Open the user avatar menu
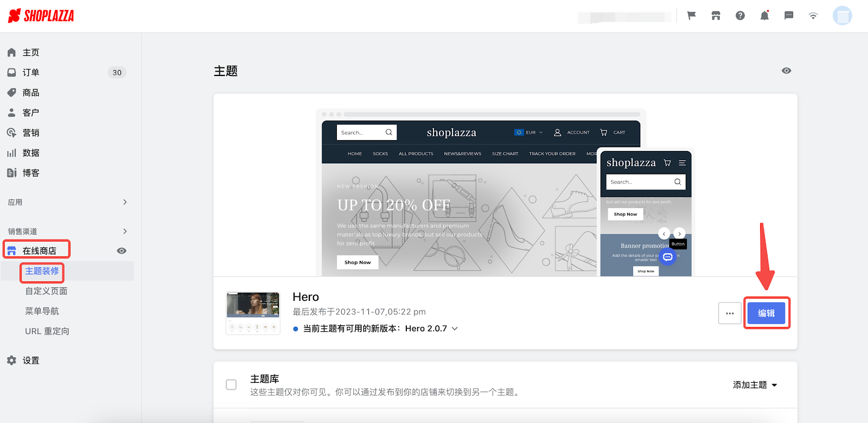868x423 pixels. click(x=843, y=16)
